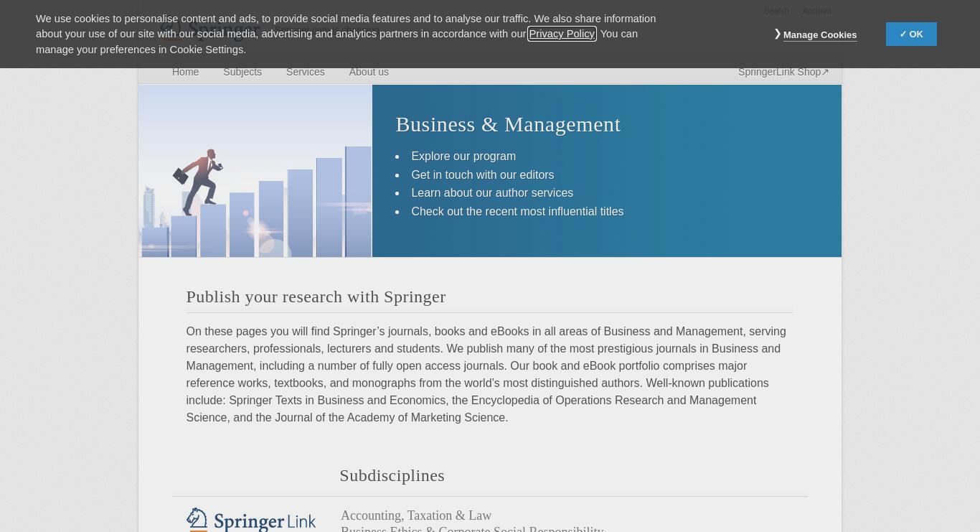
Task: Open Accounting, Taxation & Law subdiscipline
Action: tap(416, 515)
